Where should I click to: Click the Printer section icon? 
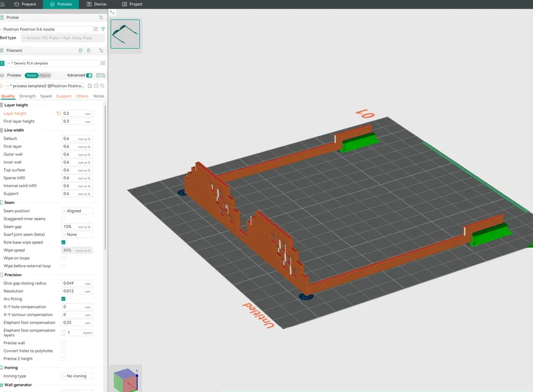click(x=2, y=18)
